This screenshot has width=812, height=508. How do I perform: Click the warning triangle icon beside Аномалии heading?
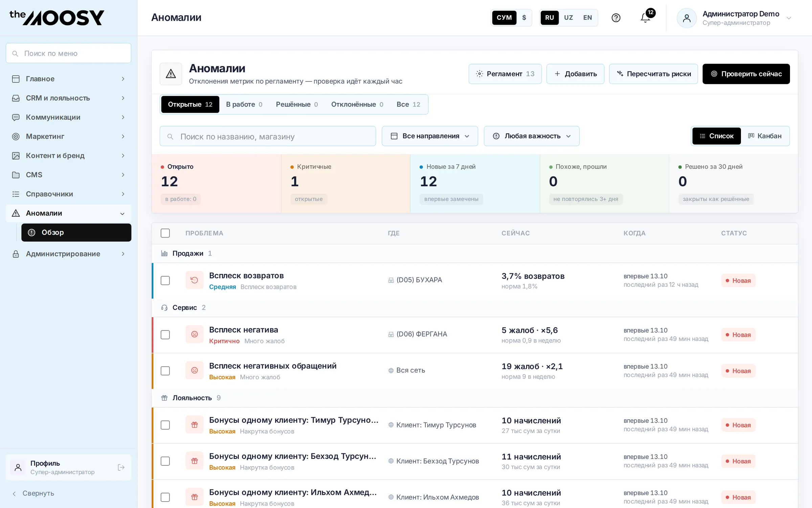(x=171, y=73)
